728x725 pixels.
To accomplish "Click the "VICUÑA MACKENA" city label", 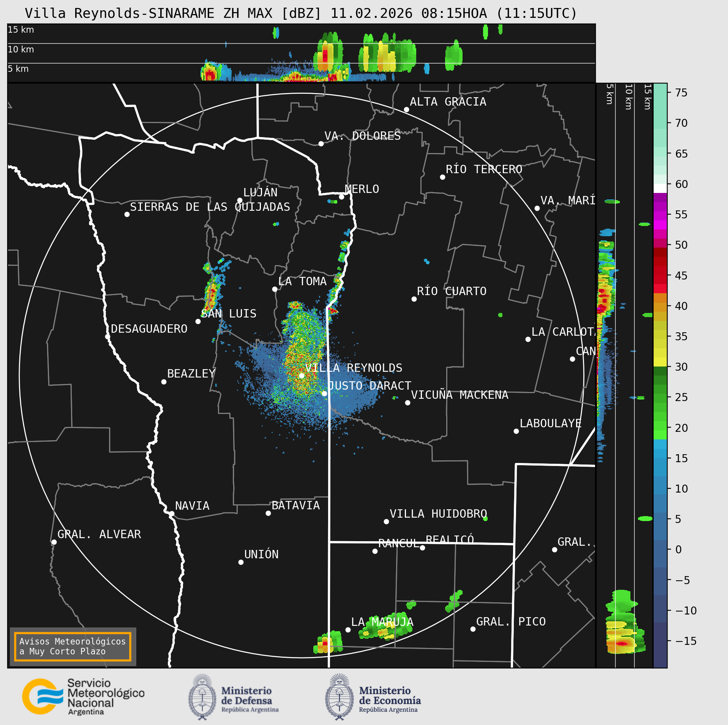I will click(x=460, y=395).
